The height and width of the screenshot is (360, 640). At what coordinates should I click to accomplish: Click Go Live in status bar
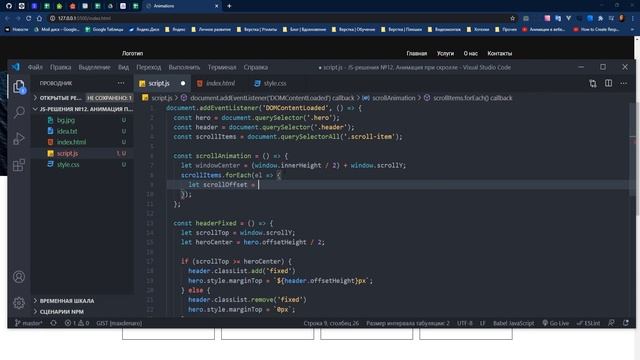click(x=555, y=323)
